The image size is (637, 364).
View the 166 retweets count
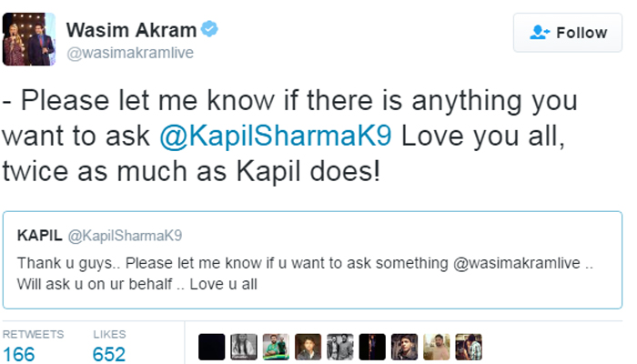pyautogui.click(x=19, y=353)
